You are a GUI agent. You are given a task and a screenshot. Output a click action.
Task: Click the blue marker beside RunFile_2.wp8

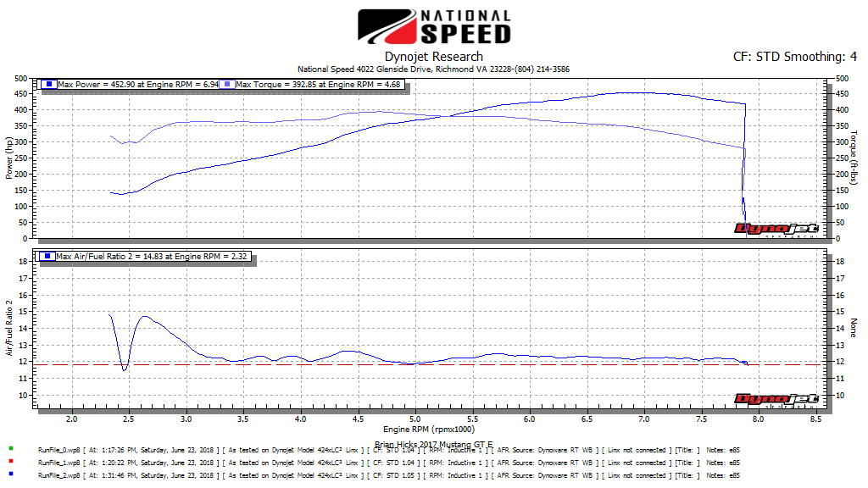pyautogui.click(x=11, y=474)
